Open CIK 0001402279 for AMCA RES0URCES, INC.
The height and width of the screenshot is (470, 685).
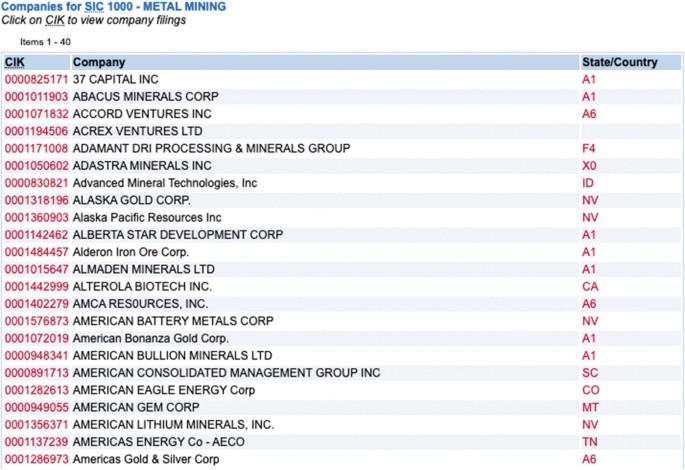(36, 304)
